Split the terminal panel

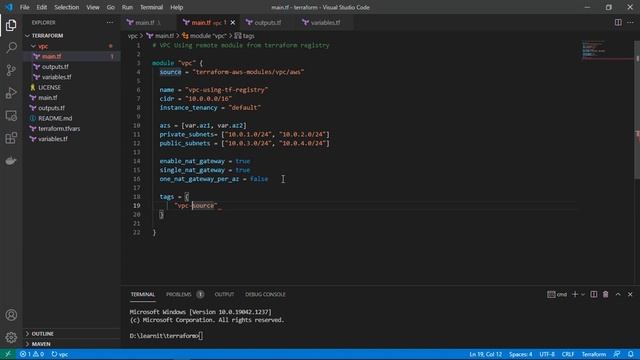(593, 294)
